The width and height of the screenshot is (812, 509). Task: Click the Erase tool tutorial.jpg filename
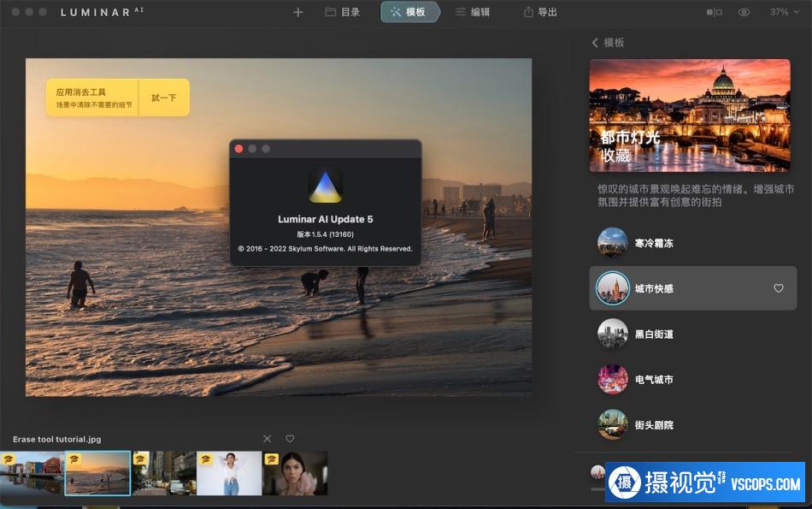coord(57,439)
